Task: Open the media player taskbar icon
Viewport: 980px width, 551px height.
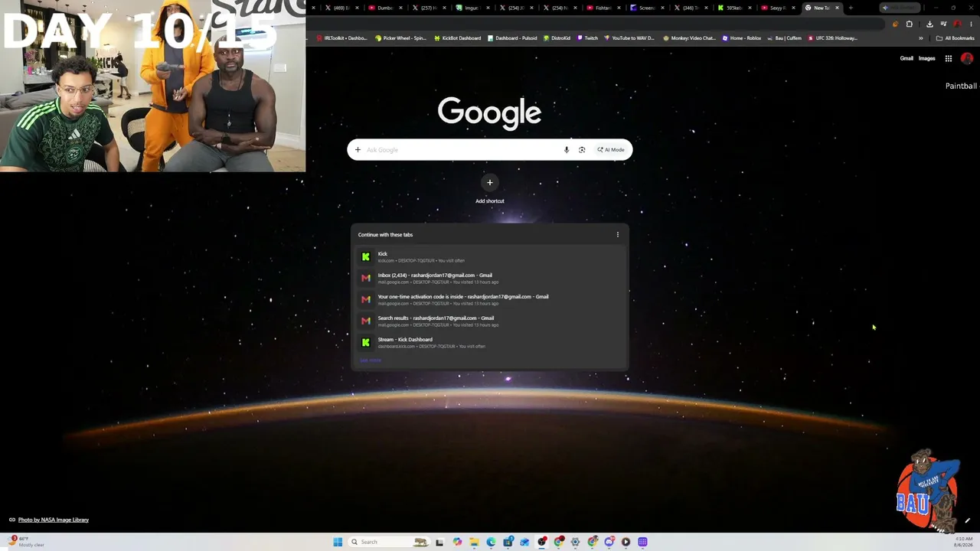Action: (626, 542)
